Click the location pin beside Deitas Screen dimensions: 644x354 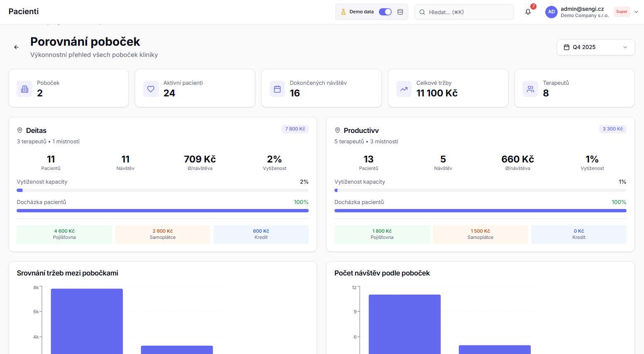pyautogui.click(x=20, y=130)
